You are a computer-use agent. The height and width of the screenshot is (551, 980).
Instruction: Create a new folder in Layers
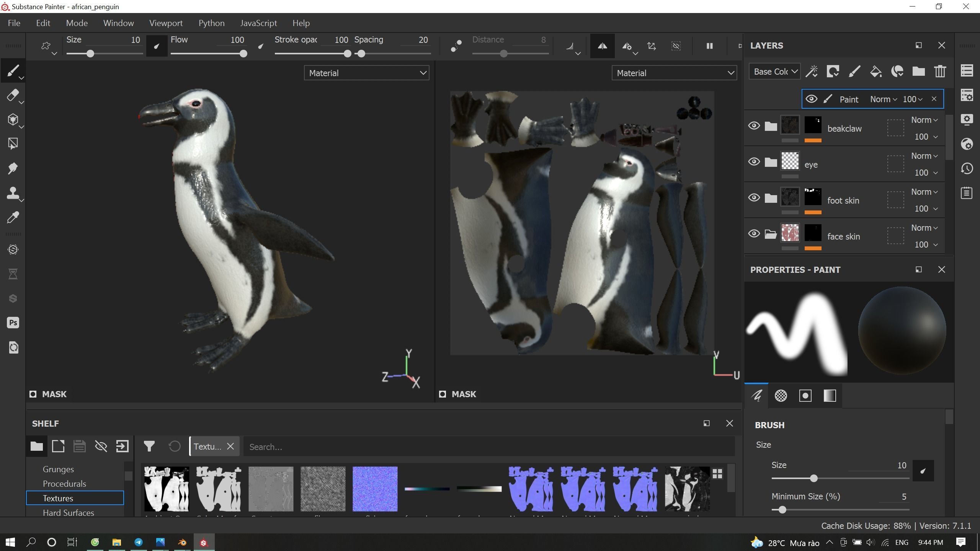919,72
